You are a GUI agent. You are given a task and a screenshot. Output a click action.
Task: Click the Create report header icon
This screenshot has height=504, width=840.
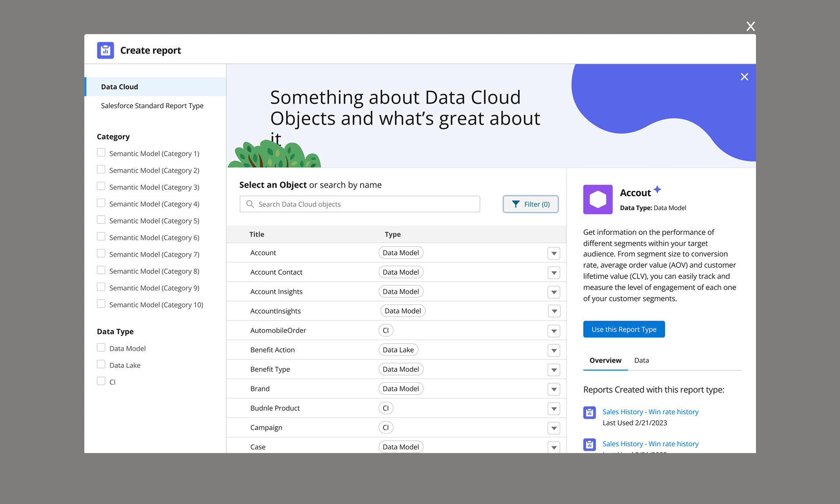105,50
